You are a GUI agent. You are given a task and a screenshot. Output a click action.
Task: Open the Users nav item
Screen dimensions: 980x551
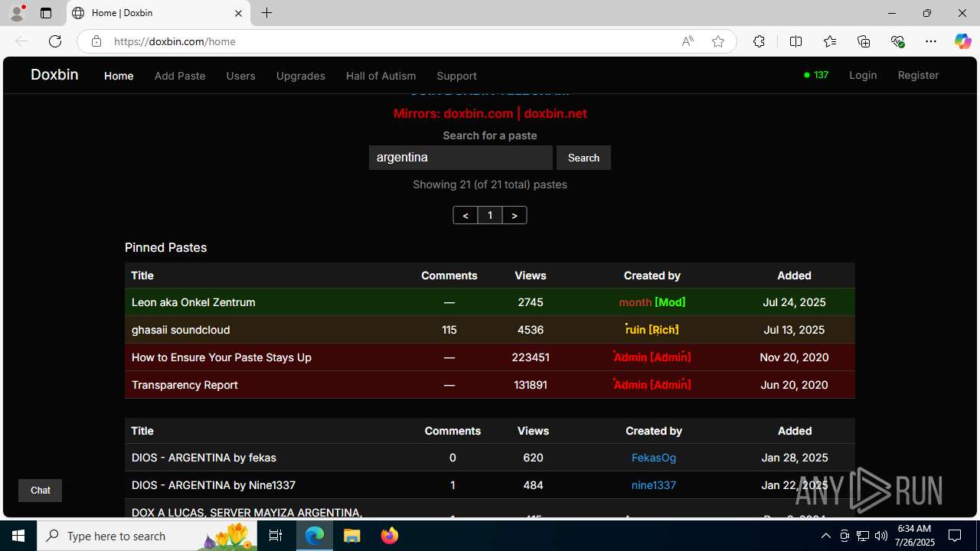tap(240, 76)
